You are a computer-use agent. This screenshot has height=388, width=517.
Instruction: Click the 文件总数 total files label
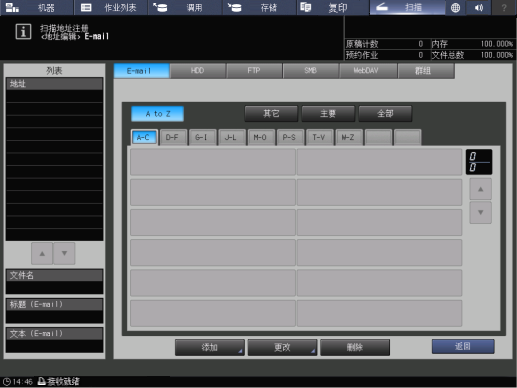[448, 55]
